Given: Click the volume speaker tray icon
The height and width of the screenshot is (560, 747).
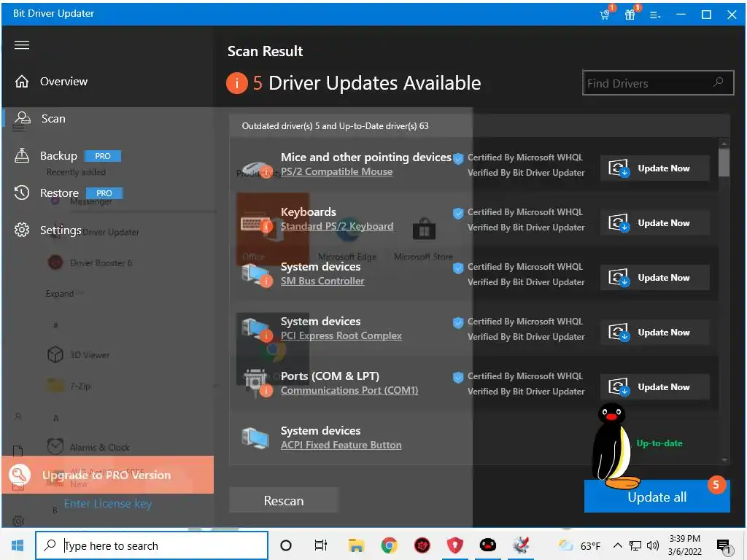Looking at the screenshot, I should pyautogui.click(x=653, y=545).
